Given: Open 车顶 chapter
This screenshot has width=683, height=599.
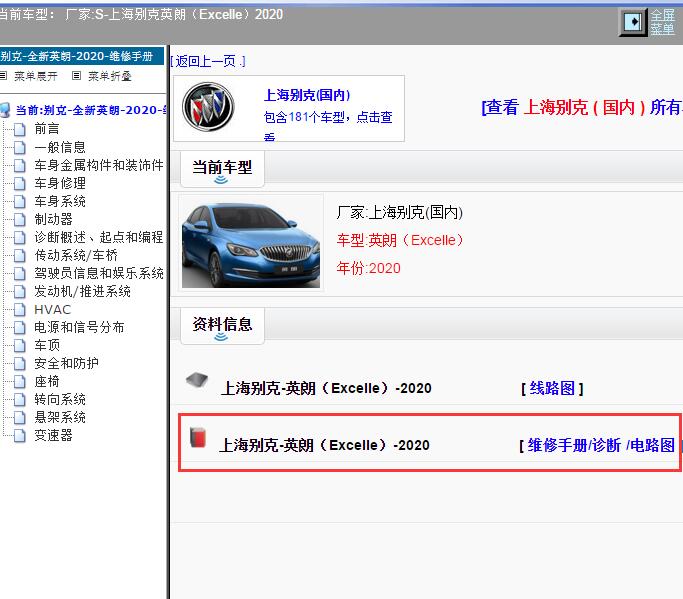Looking at the screenshot, I should click(47, 345).
